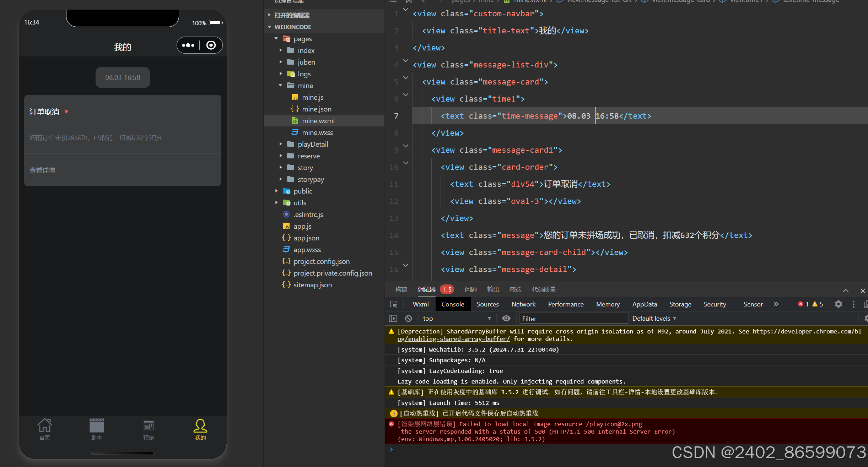This screenshot has height=467, width=868.
Task: Toggle the live expression eye icon
Action: click(x=506, y=319)
